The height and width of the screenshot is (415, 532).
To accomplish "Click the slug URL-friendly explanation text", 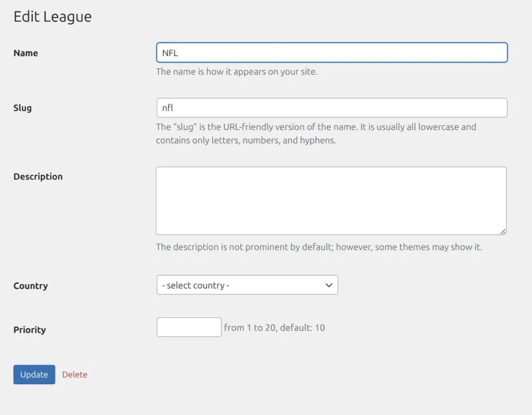I will pyautogui.click(x=316, y=133).
